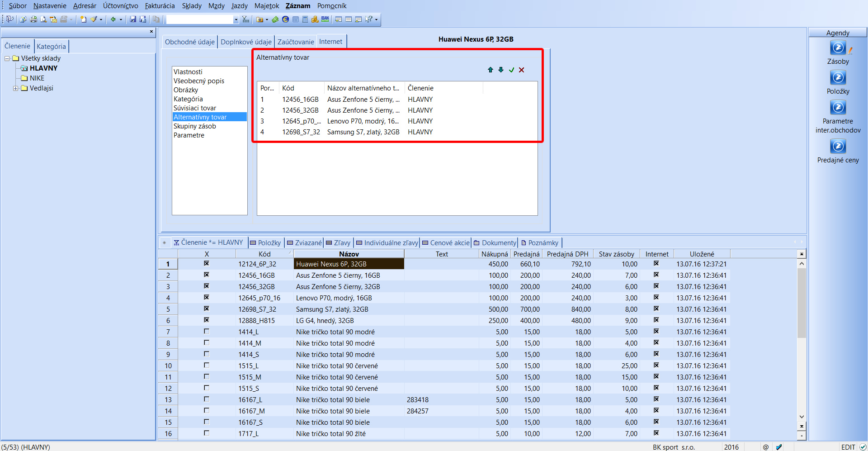The height and width of the screenshot is (451, 868).
Task: Click the IBAN toolbar icon
Action: click(325, 19)
